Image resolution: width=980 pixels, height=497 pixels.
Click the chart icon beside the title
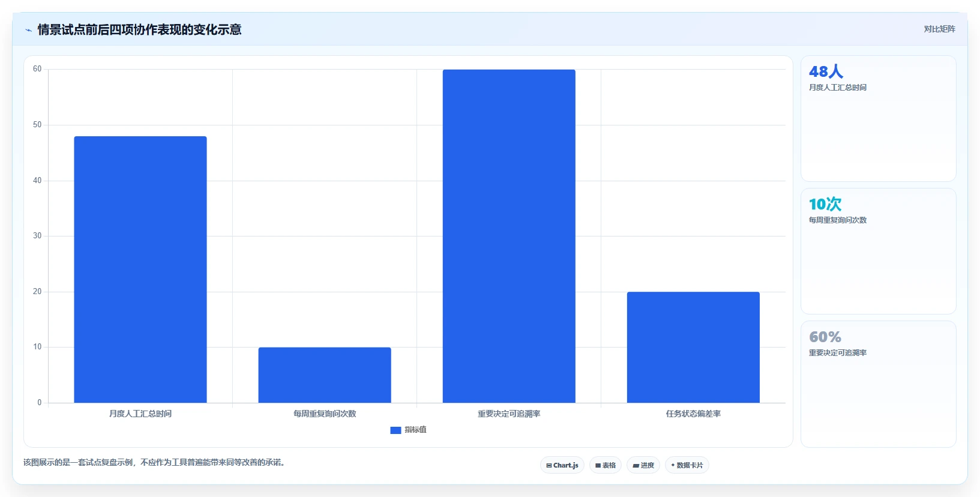click(28, 30)
